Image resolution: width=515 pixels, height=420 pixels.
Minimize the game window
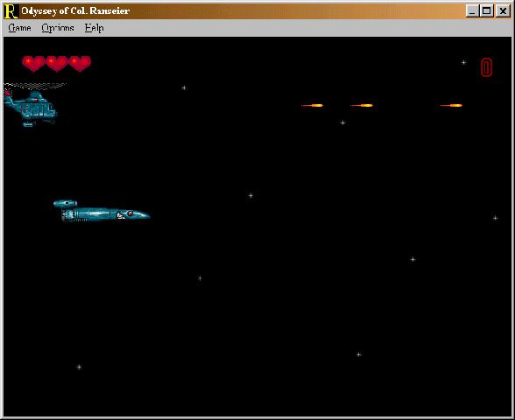coord(472,11)
